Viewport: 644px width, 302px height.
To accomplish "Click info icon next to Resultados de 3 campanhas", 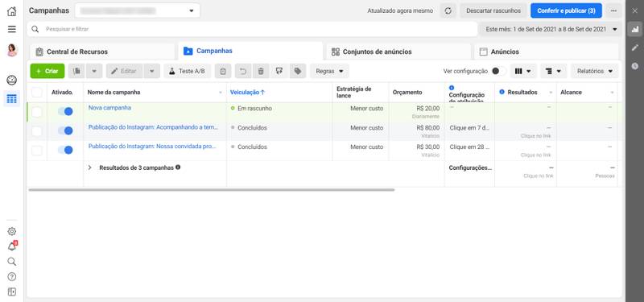I will tap(178, 168).
